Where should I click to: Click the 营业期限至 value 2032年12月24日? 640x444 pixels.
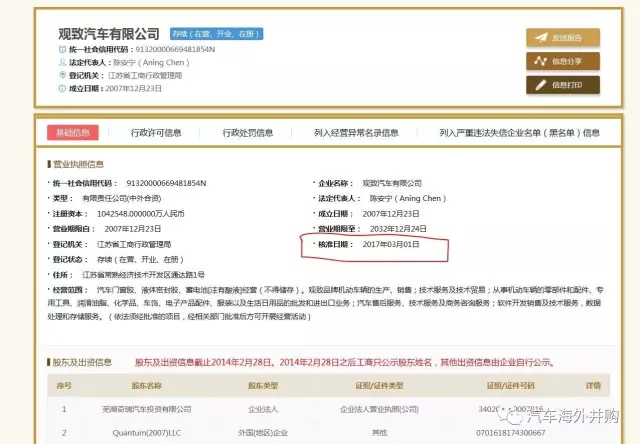point(398,229)
